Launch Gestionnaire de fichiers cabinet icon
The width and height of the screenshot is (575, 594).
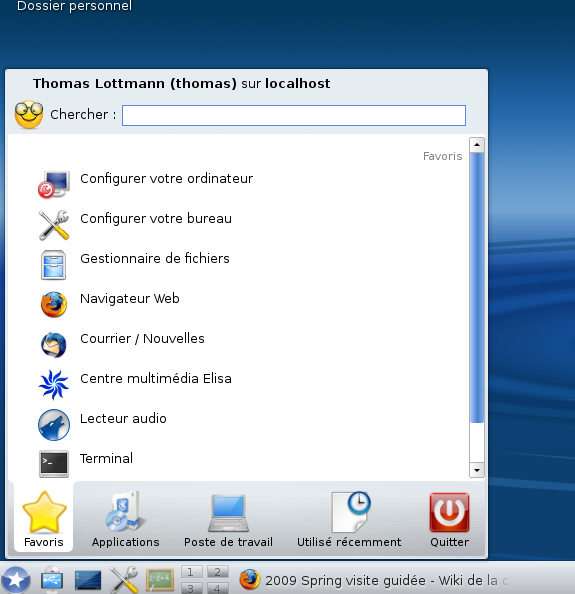[x=53, y=265]
